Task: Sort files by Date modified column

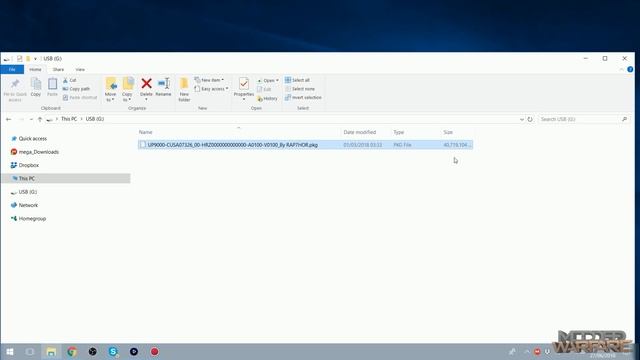Action: (x=360, y=132)
